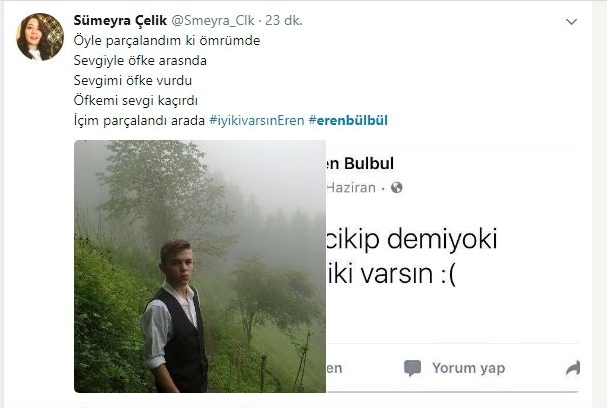Open the #iyikivarsınEren hashtag

[257, 120]
